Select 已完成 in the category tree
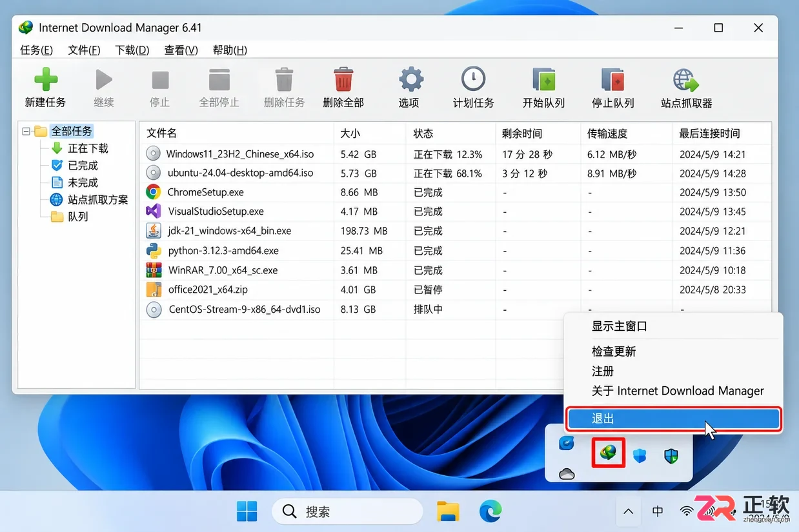Screen dimensions: 799x532 point(83,165)
